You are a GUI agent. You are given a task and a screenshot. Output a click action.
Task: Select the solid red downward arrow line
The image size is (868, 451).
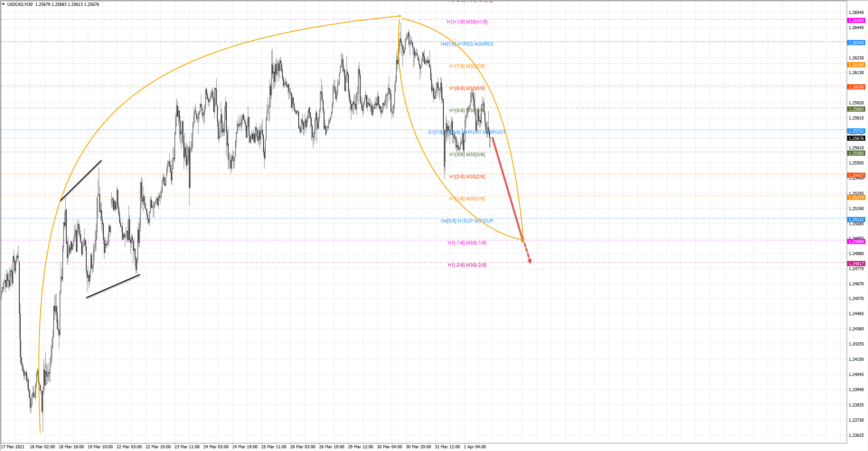(x=508, y=189)
